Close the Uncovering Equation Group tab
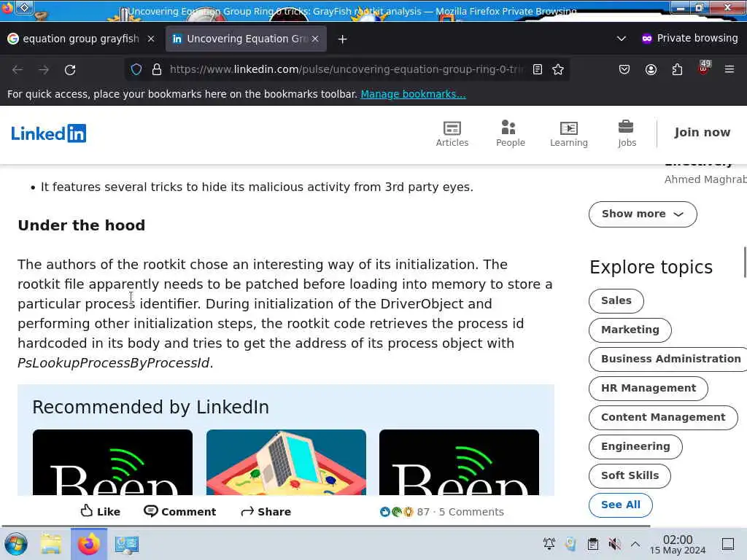The image size is (747, 560). coord(315,39)
